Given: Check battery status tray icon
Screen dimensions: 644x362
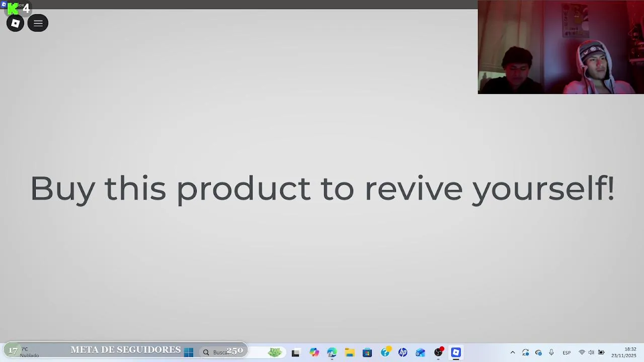Looking at the screenshot, I should [x=601, y=352].
